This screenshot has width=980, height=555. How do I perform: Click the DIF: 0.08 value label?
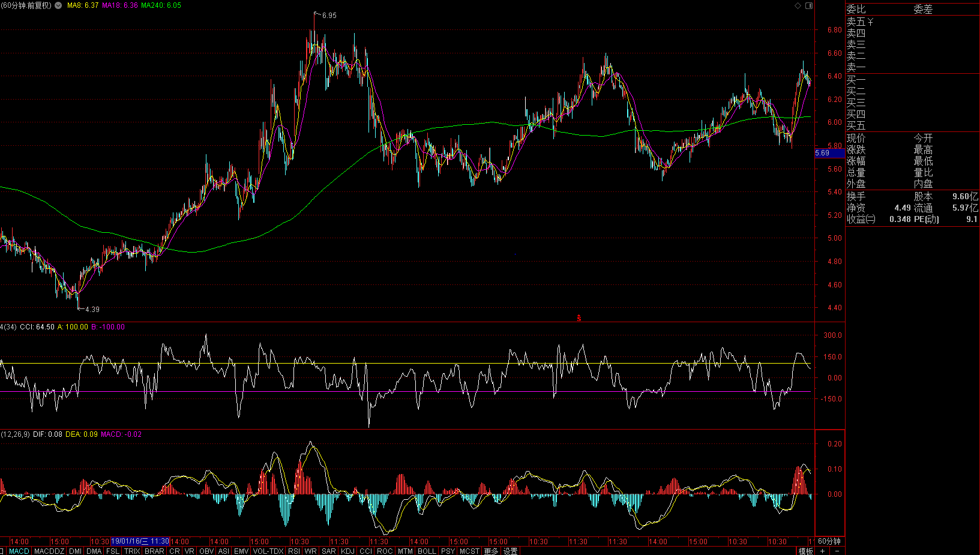point(47,434)
